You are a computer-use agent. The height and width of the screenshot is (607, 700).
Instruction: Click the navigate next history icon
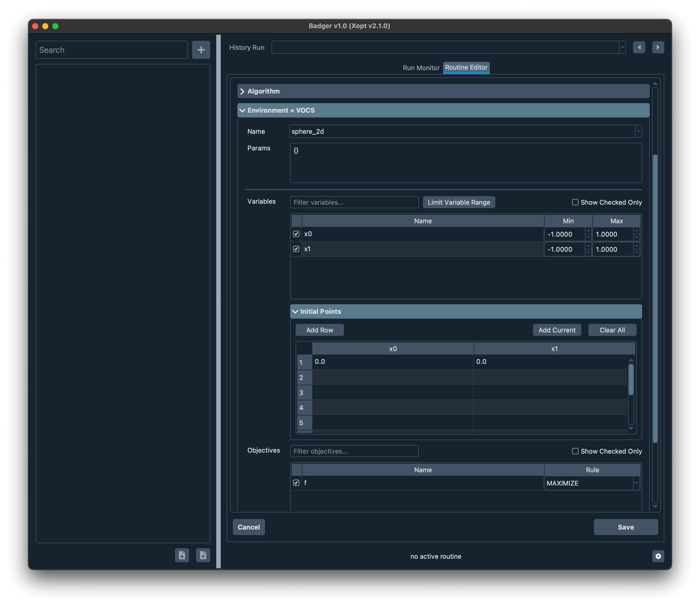(x=657, y=47)
